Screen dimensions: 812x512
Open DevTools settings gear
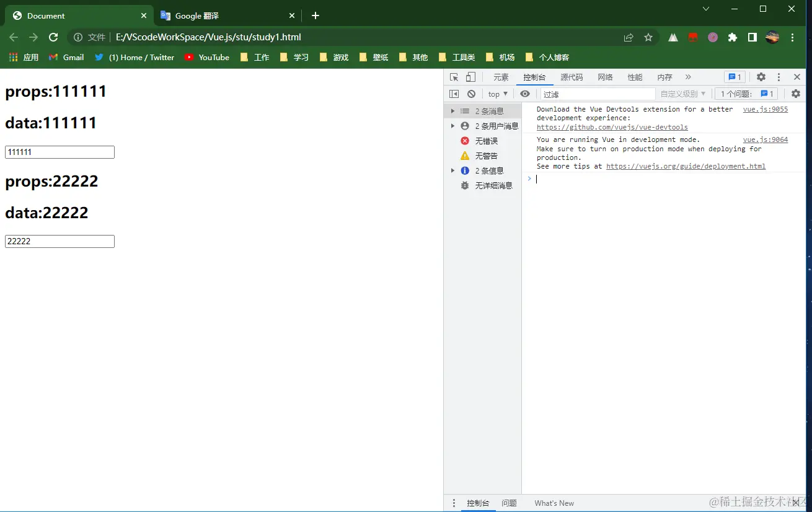(x=761, y=77)
